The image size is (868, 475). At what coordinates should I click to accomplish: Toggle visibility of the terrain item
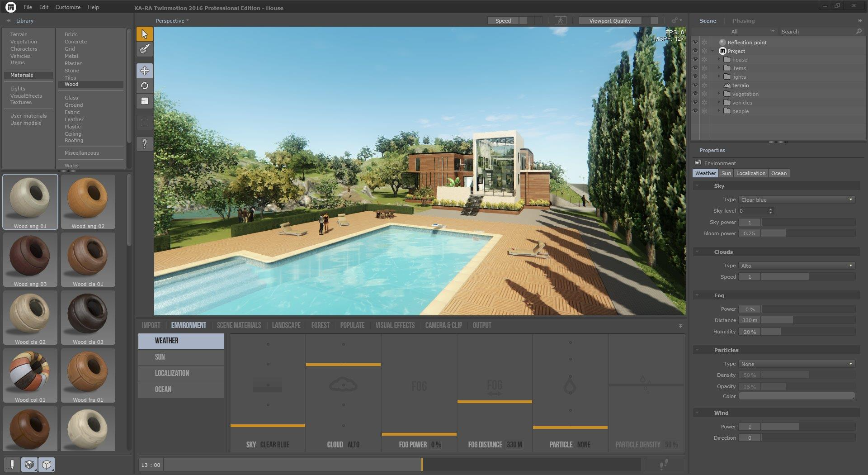tap(695, 85)
